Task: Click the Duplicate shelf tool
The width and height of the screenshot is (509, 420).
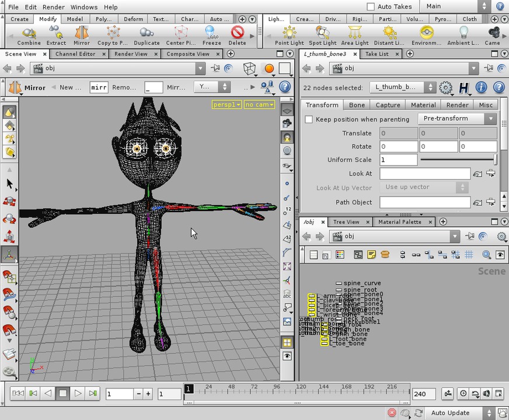Action: 147,35
